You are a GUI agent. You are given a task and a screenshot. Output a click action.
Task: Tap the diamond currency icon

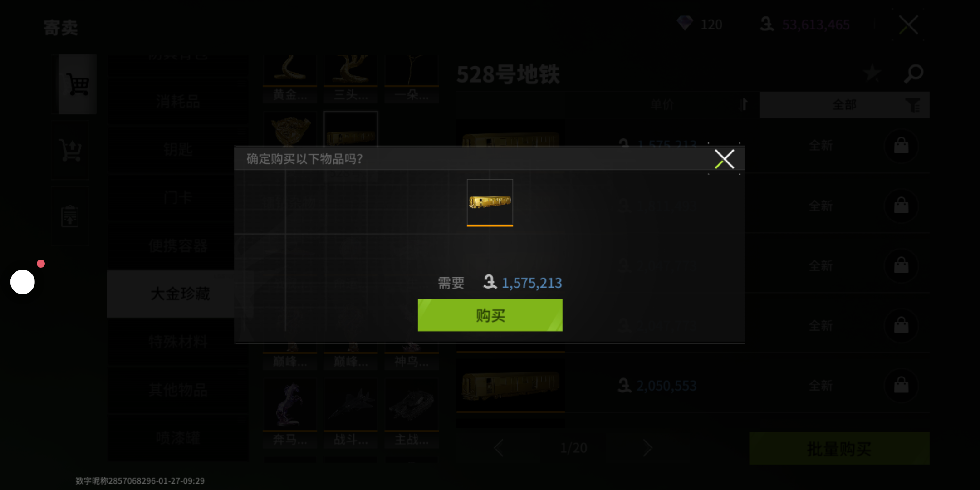coord(685,23)
